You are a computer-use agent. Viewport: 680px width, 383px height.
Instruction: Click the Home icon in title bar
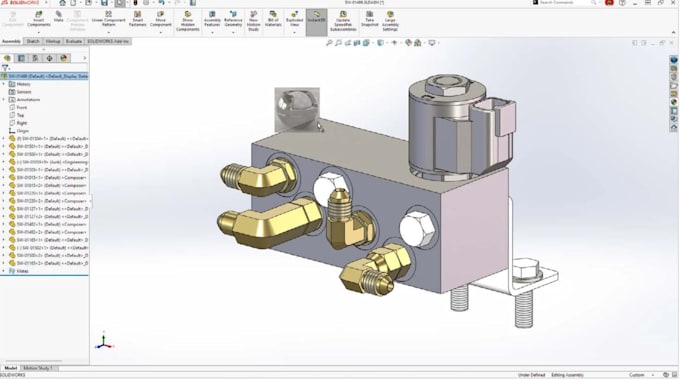tap(62, 3)
